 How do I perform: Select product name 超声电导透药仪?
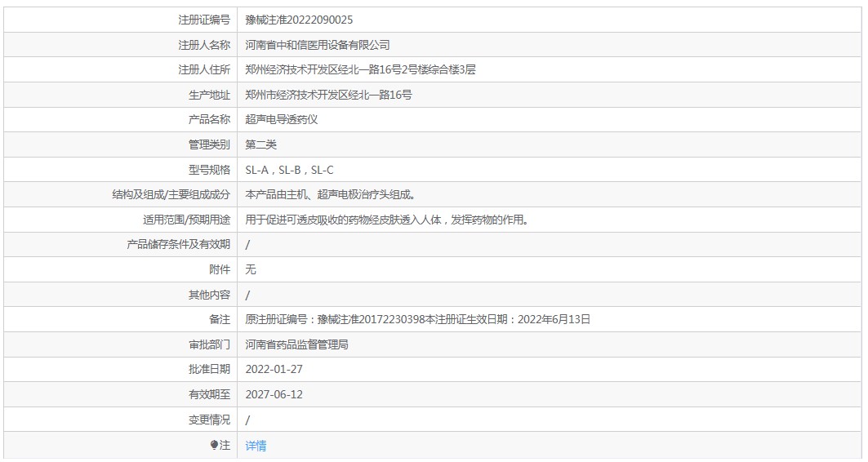(x=281, y=119)
